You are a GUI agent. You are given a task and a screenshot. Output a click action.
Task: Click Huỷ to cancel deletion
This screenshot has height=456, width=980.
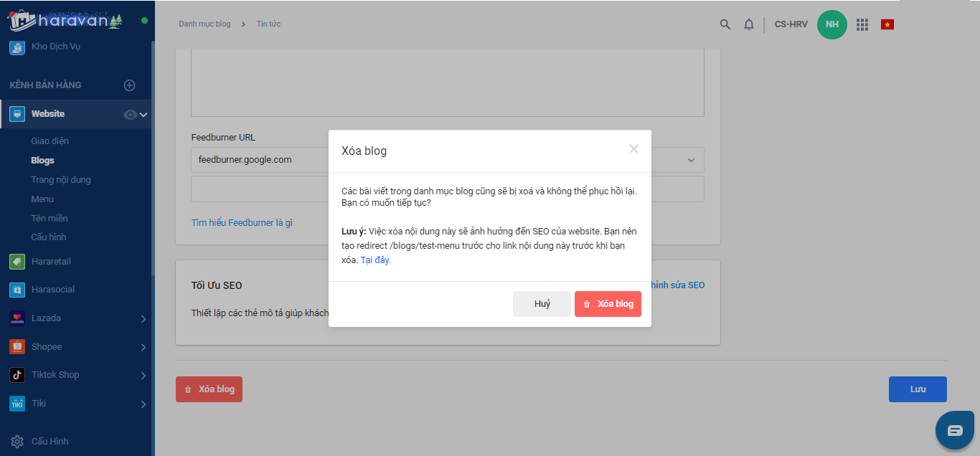(542, 304)
